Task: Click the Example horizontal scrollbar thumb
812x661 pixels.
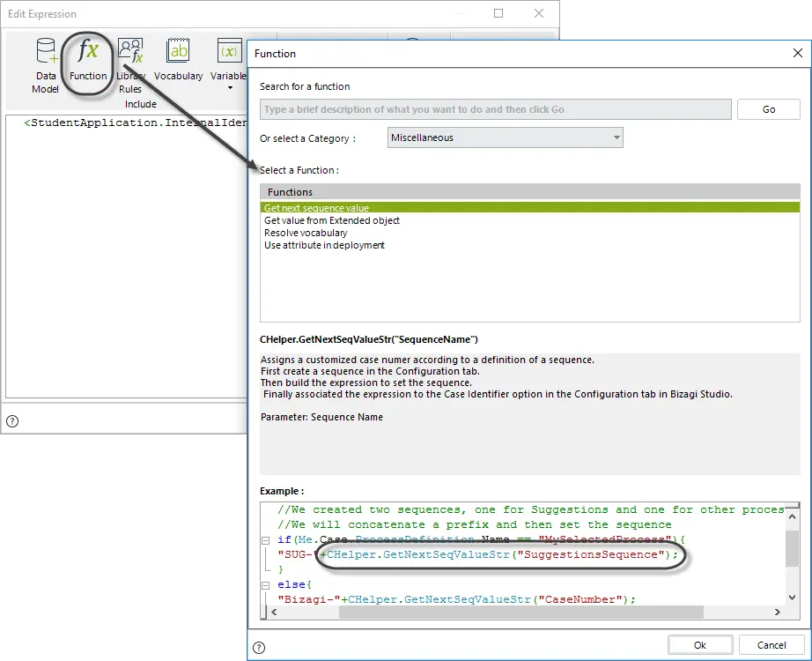Action: [x=521, y=613]
